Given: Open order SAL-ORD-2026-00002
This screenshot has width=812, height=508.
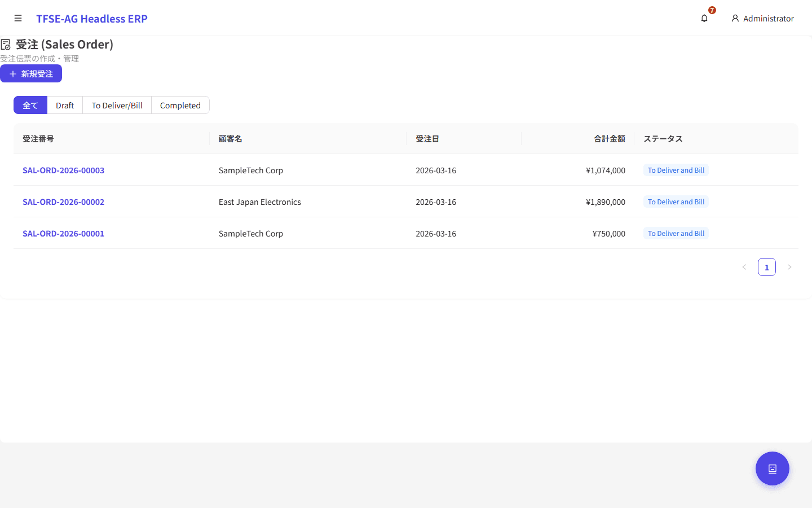Looking at the screenshot, I should pyautogui.click(x=63, y=202).
